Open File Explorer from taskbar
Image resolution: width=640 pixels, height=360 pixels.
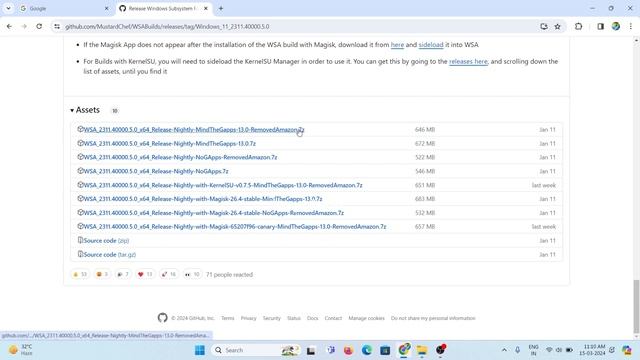point(422,350)
